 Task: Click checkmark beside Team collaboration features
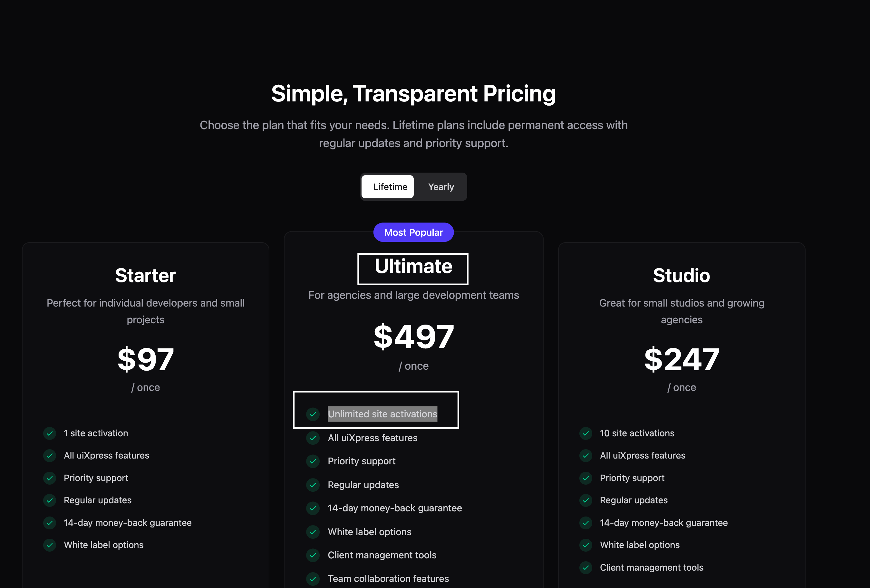[x=313, y=579]
